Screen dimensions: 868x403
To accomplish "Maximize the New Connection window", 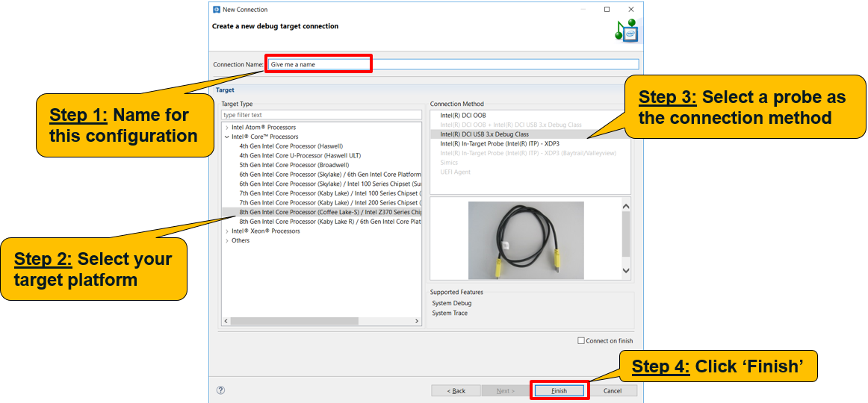I will point(607,10).
